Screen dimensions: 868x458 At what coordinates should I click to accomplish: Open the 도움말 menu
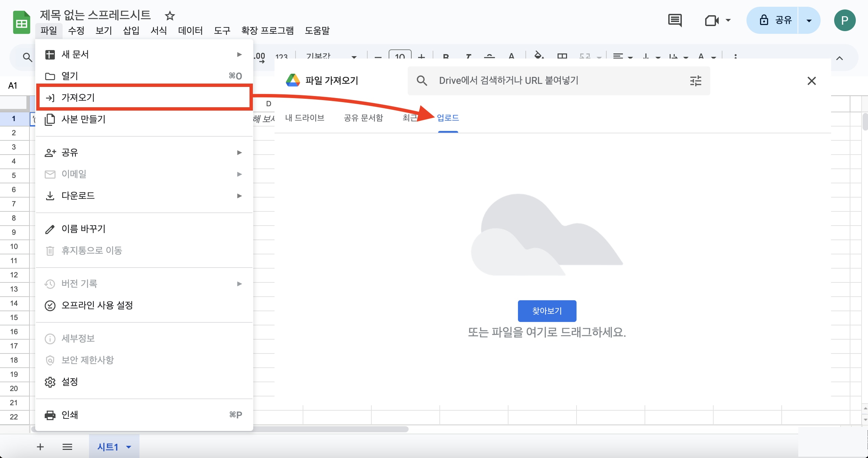tap(317, 30)
